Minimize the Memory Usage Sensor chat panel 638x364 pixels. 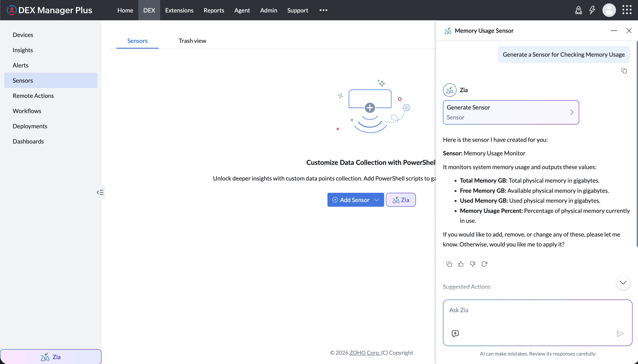(614, 31)
